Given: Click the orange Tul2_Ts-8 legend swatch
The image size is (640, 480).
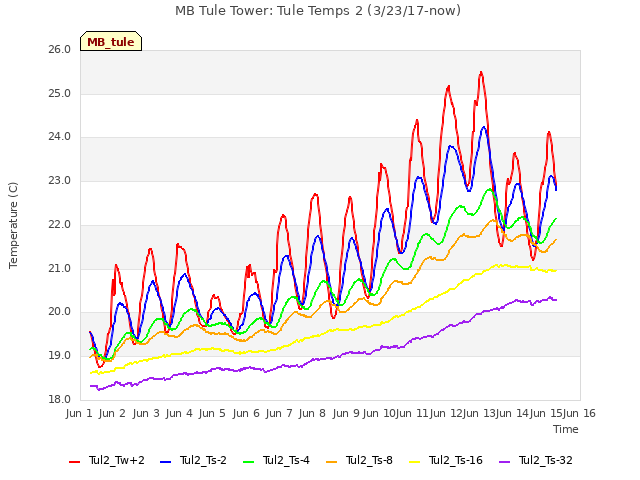Looking at the screenshot, I should tap(332, 462).
